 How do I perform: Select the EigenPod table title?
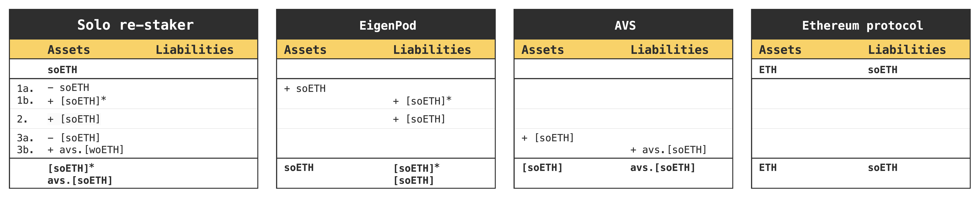coord(388,25)
